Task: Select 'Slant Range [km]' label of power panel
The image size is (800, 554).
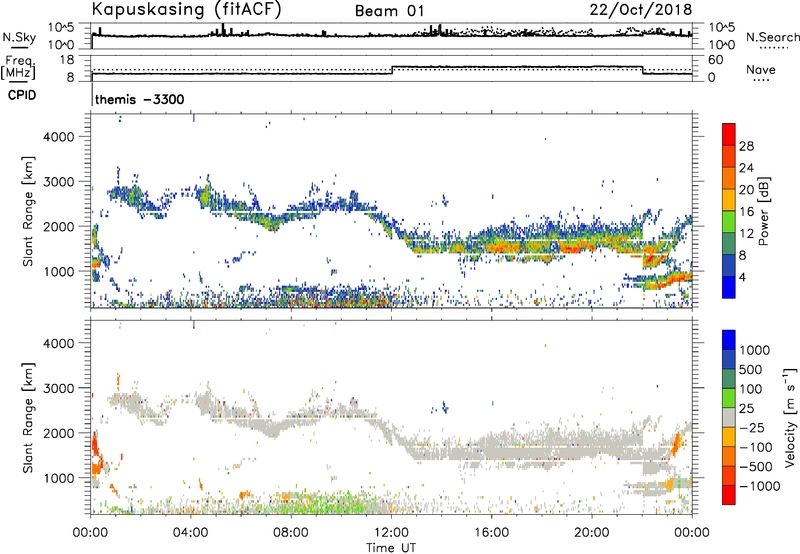Action: tap(28, 211)
